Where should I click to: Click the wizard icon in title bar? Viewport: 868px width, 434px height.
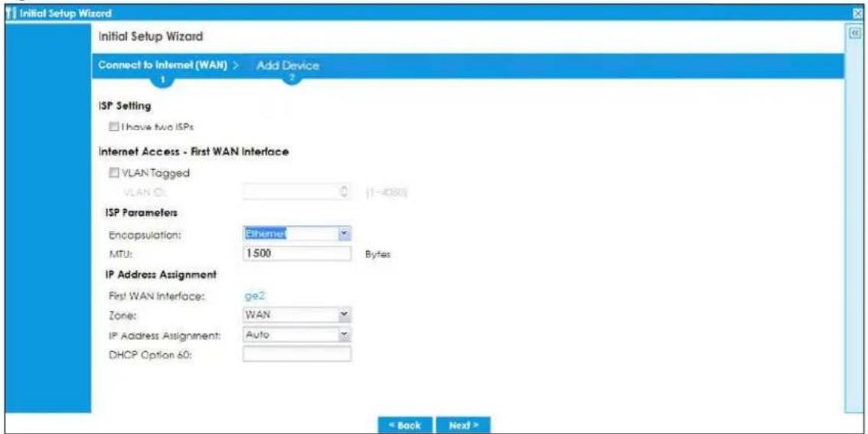[9, 12]
